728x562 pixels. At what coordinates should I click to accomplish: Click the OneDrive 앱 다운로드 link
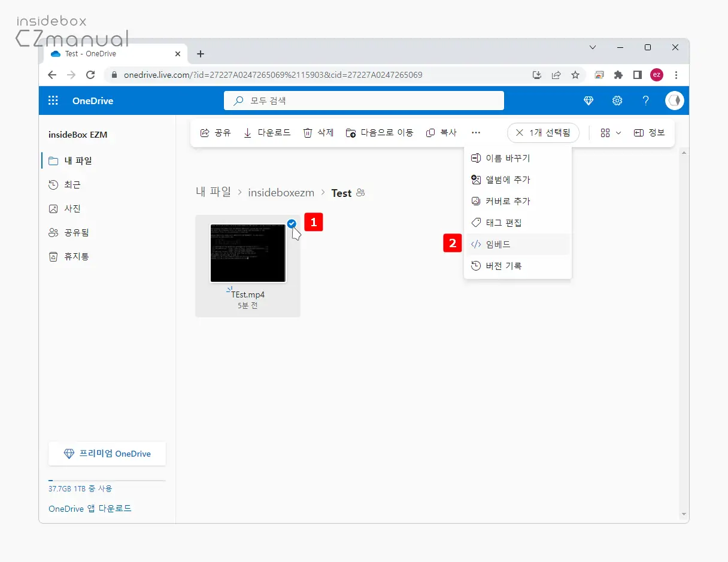coord(90,509)
